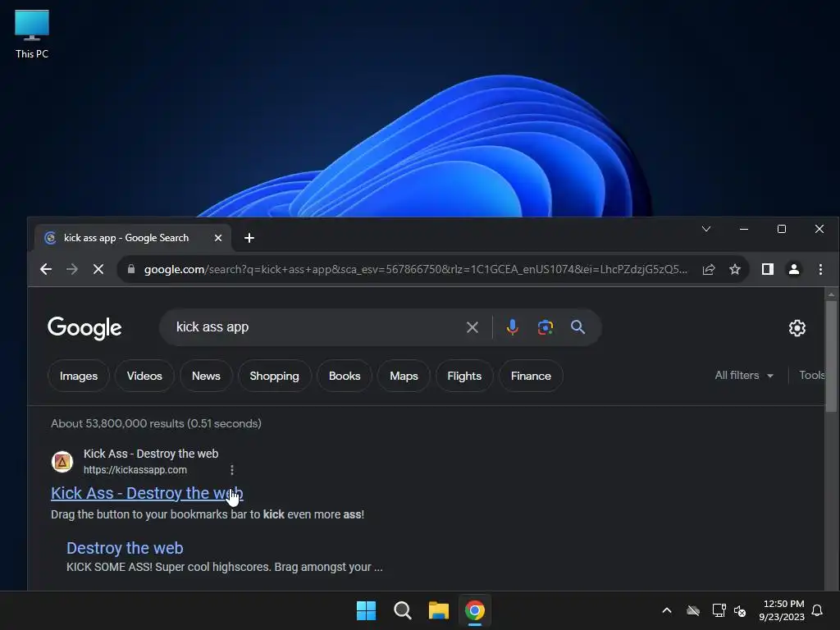Viewport: 840px width, 630px height.
Task: Switch to the Shopping filter
Action: [x=274, y=376]
